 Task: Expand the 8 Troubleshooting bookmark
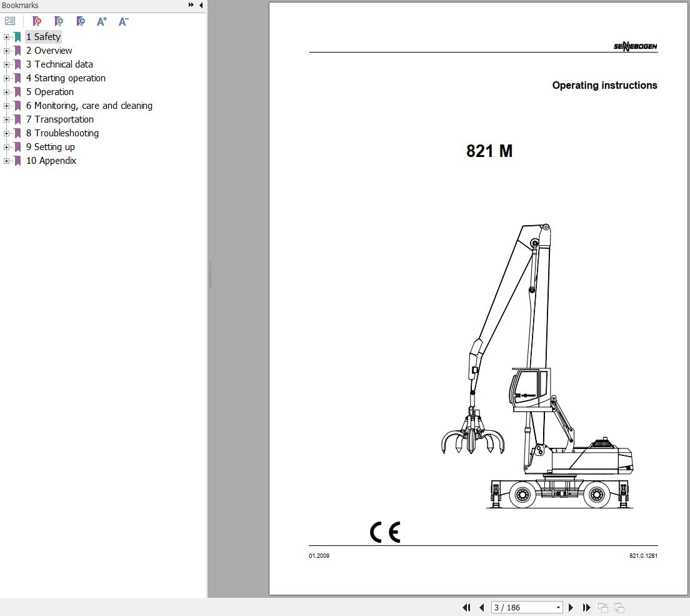6,133
